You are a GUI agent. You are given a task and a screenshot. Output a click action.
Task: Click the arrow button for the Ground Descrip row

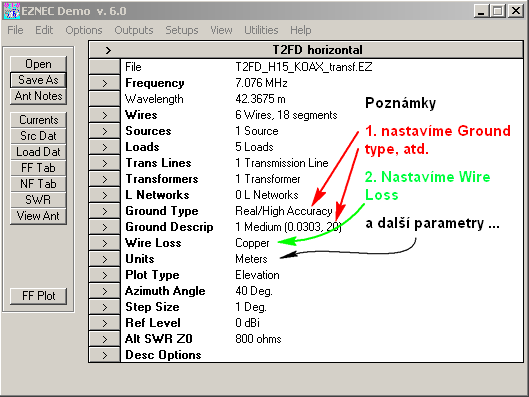(105, 227)
